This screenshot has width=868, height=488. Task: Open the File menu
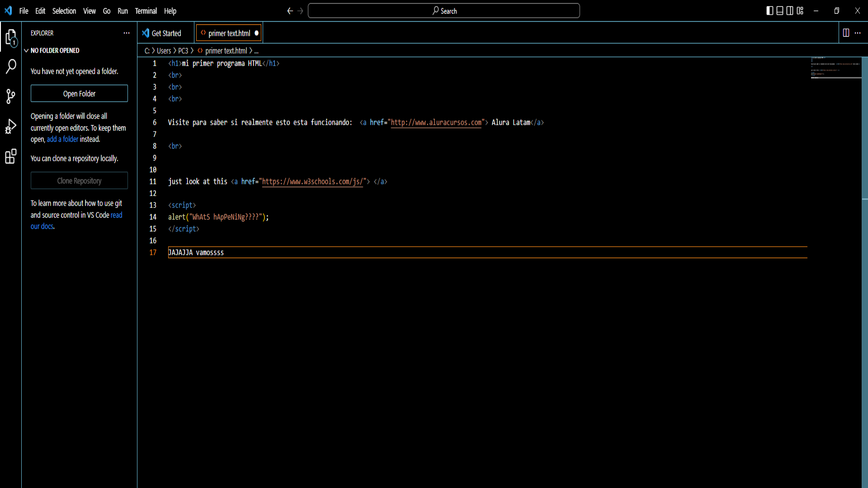pyautogui.click(x=24, y=11)
